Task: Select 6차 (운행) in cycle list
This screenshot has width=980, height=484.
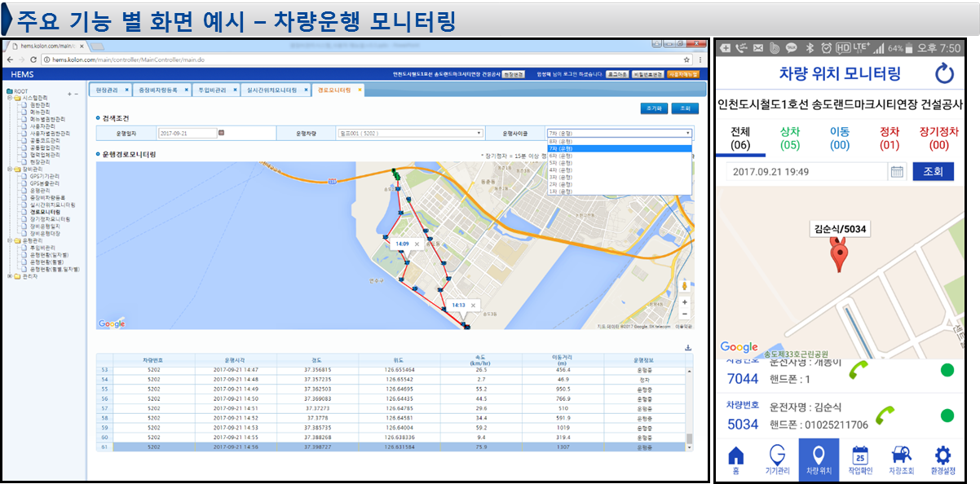Action: (620, 156)
